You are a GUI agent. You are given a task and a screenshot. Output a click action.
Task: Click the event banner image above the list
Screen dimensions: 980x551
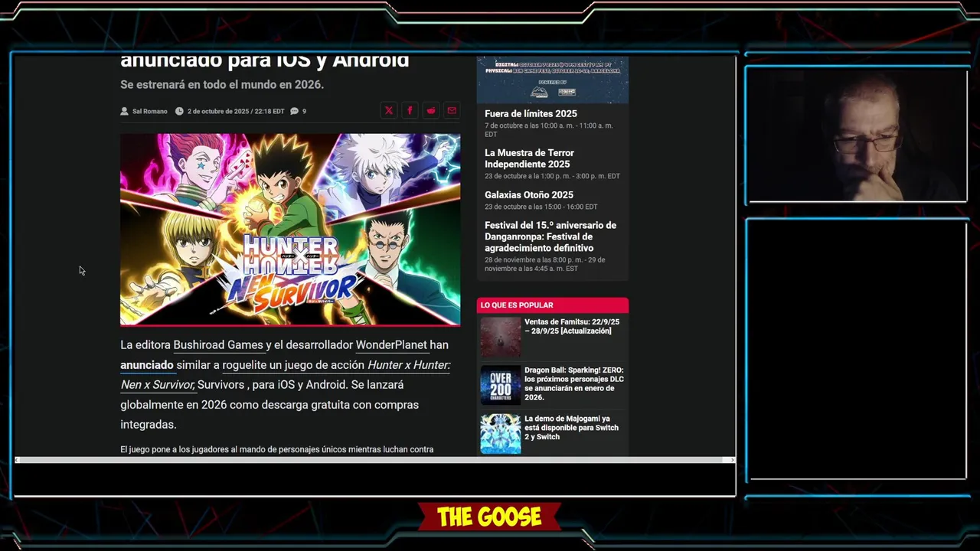point(553,80)
